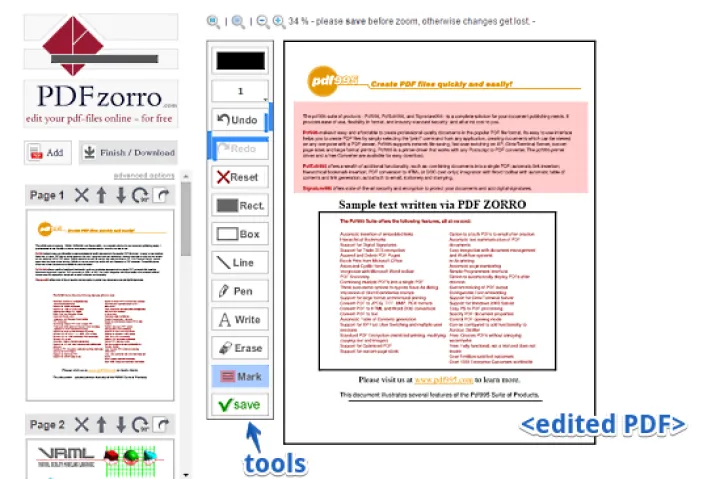Rotate Page 2 by 90 degrees
Screen dimensions: 720x479
point(140,424)
